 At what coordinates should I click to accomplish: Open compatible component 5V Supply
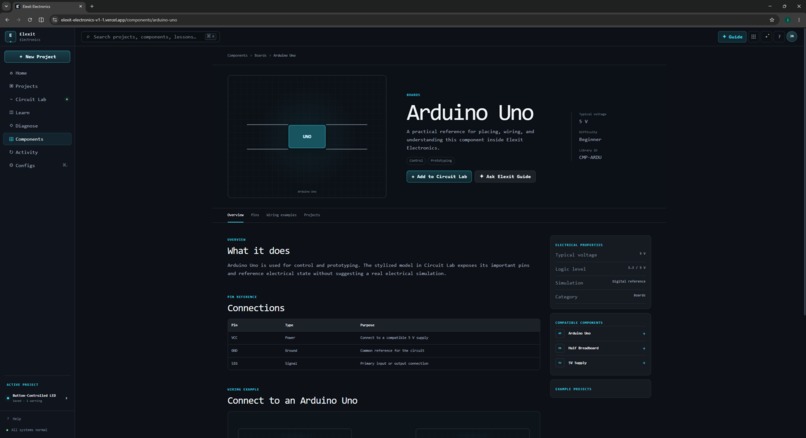pyautogui.click(x=600, y=363)
